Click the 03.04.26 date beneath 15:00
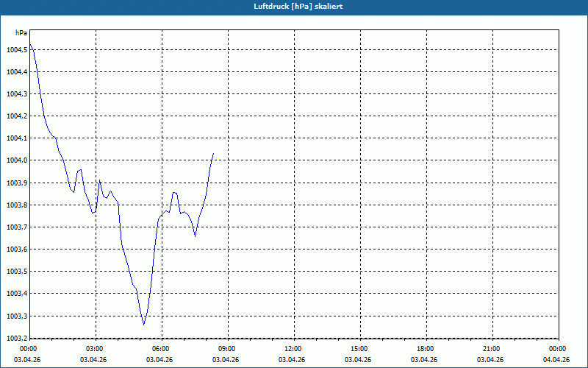This screenshot has height=368, width=588. coord(358,360)
